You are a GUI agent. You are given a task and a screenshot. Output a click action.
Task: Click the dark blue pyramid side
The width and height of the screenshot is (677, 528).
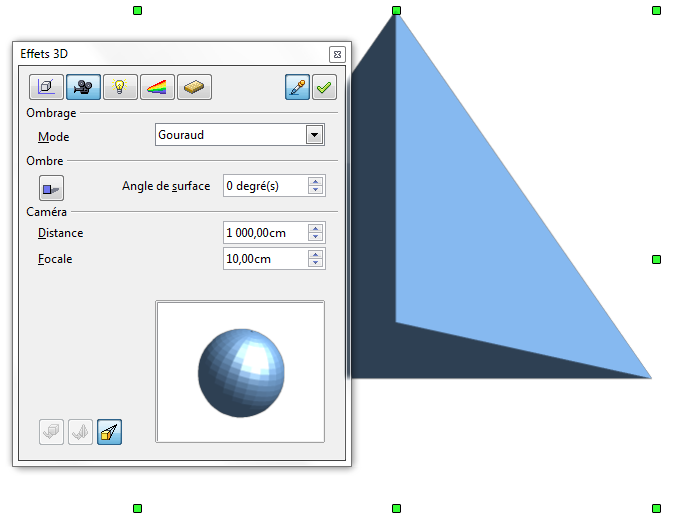[373, 216]
